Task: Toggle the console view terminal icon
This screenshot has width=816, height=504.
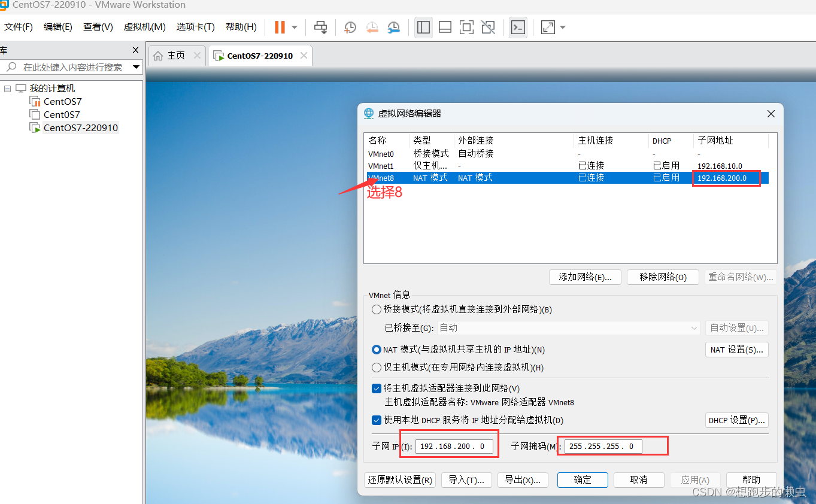Action: (518, 27)
